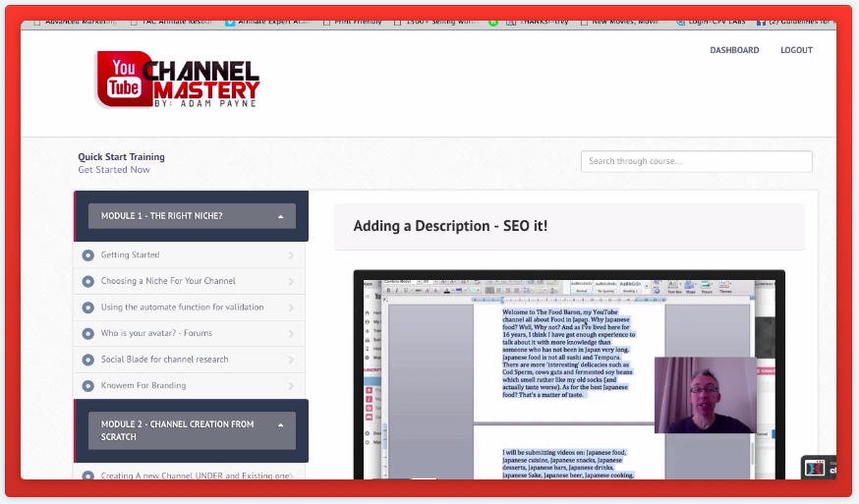Click the chevron on the Getting Started row

click(291, 255)
